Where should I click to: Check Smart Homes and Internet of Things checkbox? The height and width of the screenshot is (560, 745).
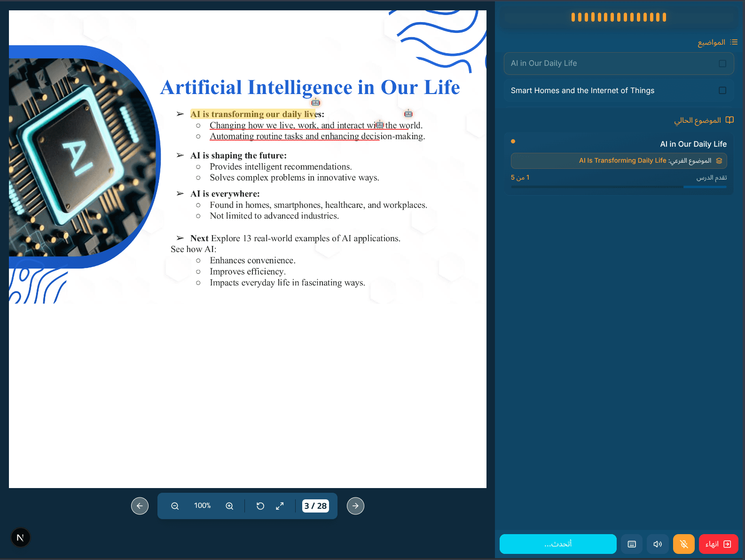[x=722, y=90]
